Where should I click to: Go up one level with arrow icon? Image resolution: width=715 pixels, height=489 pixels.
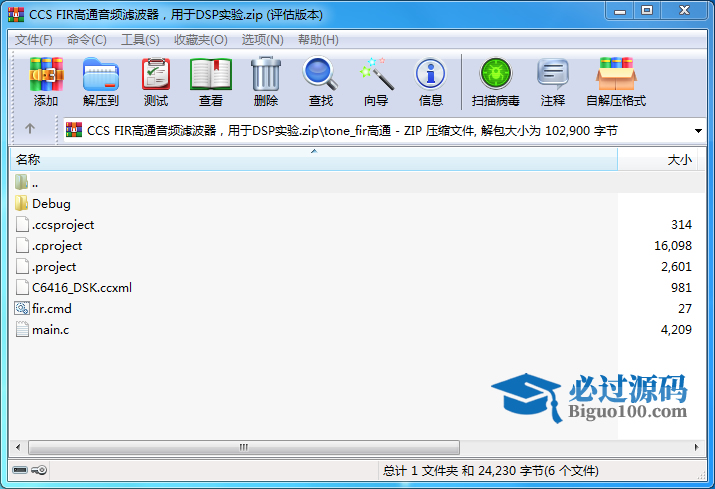pos(30,129)
